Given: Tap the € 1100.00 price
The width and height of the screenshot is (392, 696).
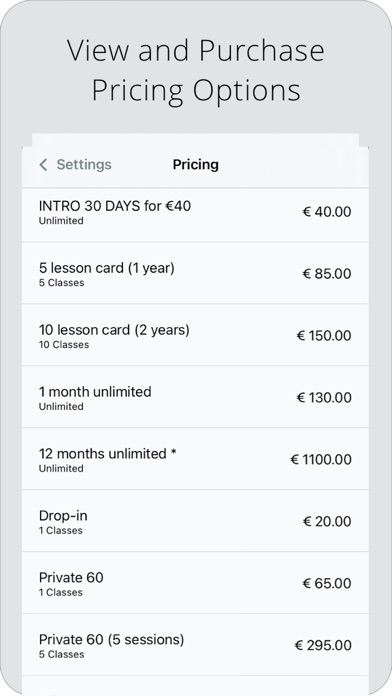Looking at the screenshot, I should [321, 459].
